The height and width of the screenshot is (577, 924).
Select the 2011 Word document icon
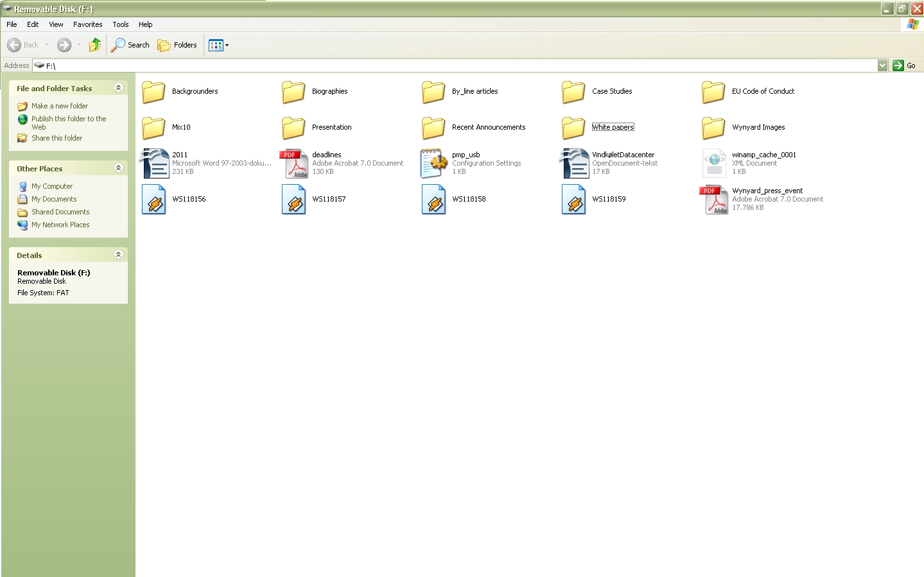[x=154, y=163]
